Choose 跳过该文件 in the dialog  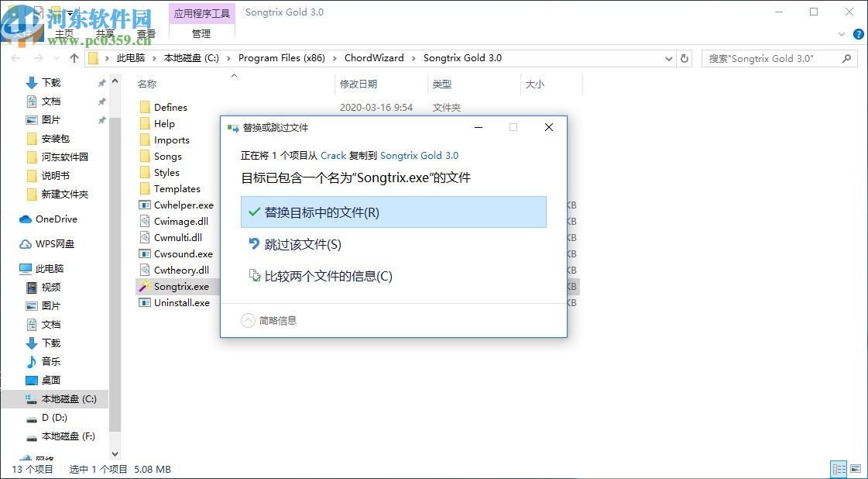pyautogui.click(x=300, y=244)
